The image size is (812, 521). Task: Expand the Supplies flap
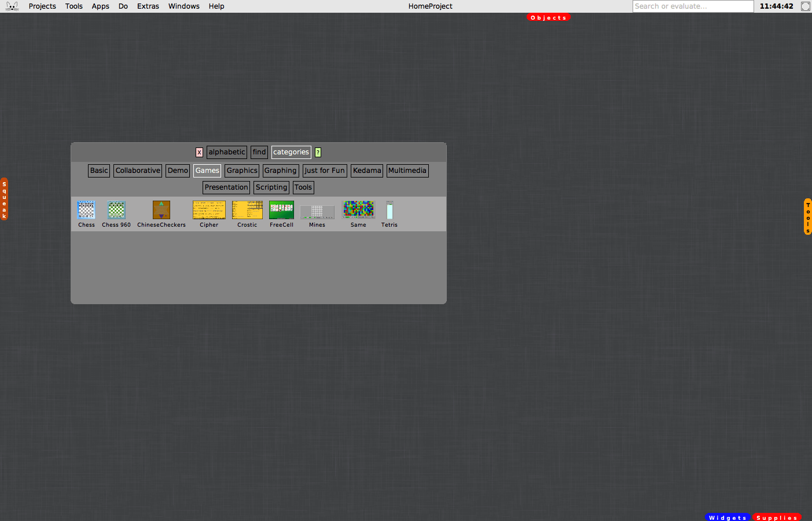click(777, 518)
